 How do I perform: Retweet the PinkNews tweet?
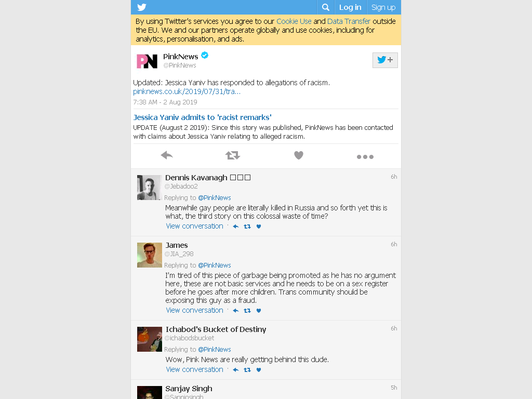[x=233, y=155]
